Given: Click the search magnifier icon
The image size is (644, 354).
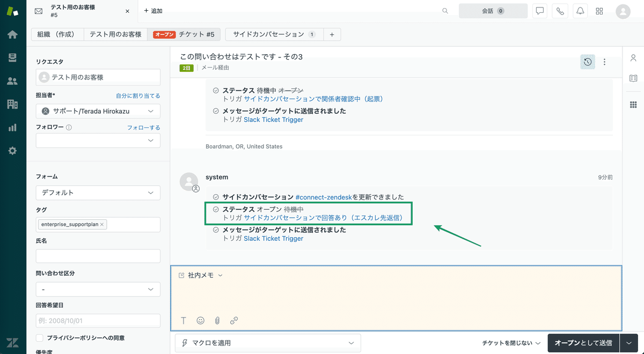Looking at the screenshot, I should (x=445, y=11).
